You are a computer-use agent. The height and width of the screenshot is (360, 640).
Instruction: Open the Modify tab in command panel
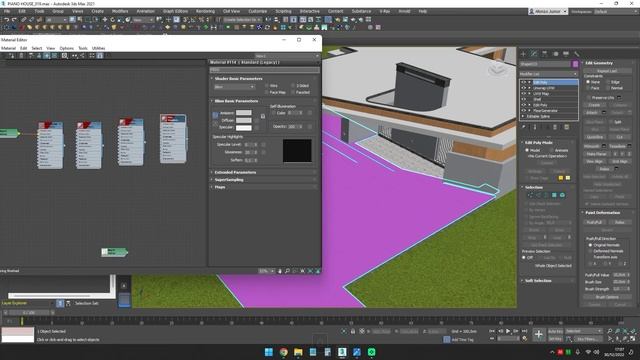tap(534, 54)
